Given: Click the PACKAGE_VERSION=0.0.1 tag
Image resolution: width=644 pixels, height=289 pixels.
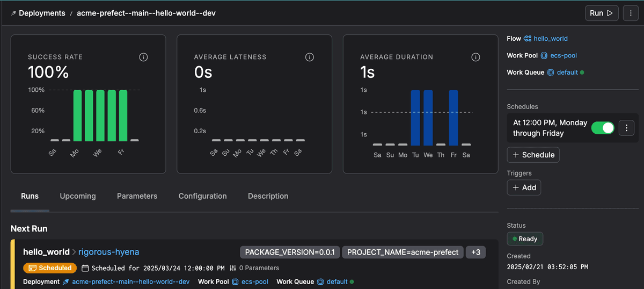Looking at the screenshot, I should (290, 252).
